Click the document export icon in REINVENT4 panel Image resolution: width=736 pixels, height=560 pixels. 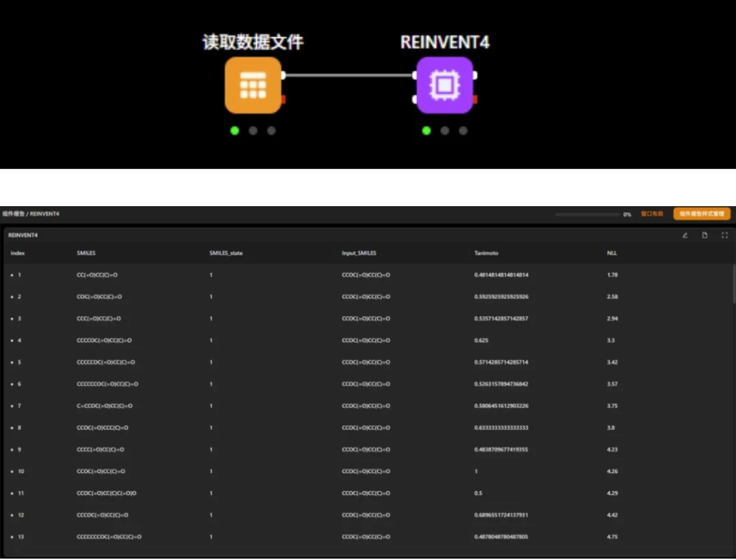tap(705, 235)
